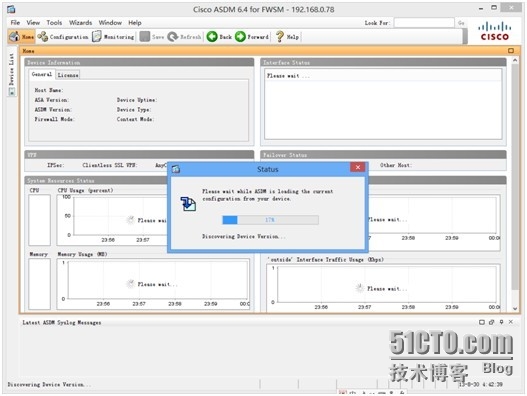Open the View menu
527x396 pixels.
tap(33, 23)
